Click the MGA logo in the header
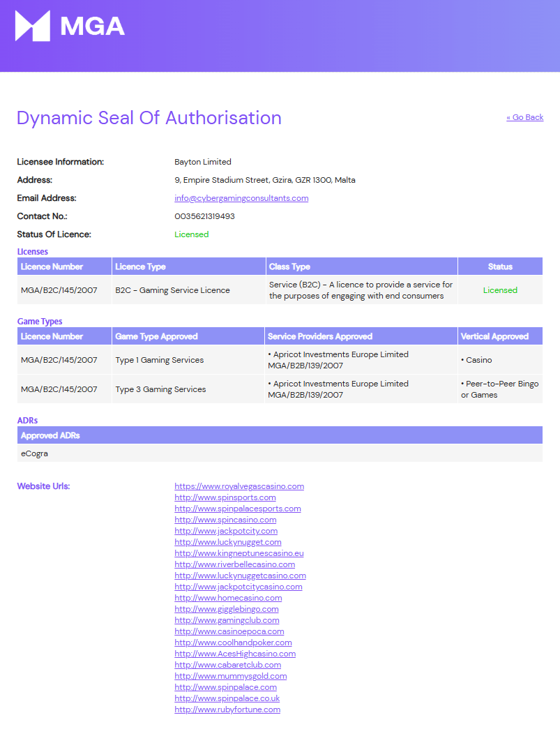The image size is (560, 729). coord(70,26)
